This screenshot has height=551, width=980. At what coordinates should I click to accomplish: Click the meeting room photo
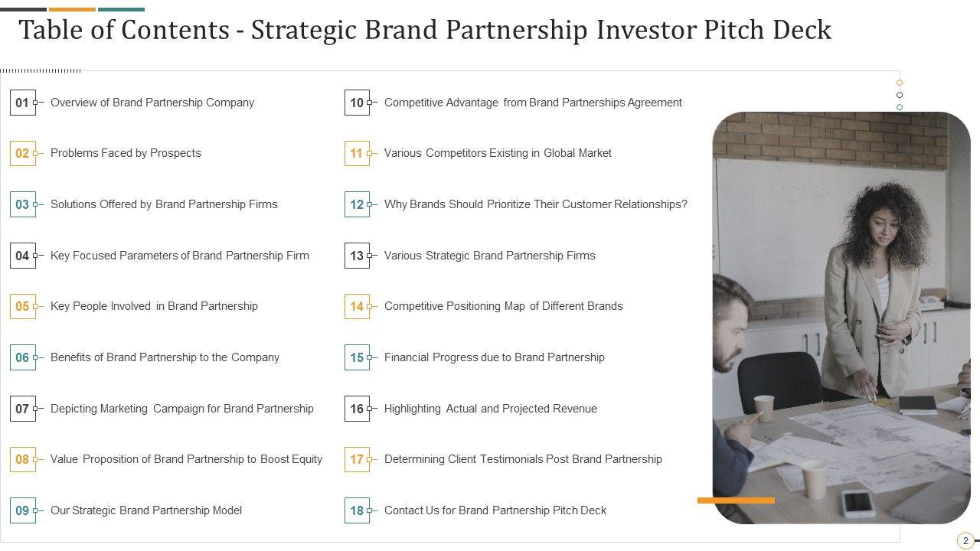(841, 318)
